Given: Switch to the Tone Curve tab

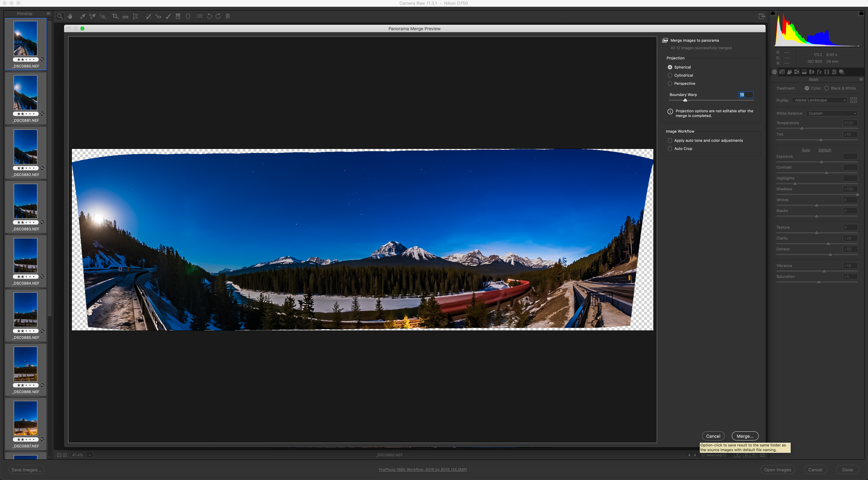Looking at the screenshot, I should pos(782,72).
